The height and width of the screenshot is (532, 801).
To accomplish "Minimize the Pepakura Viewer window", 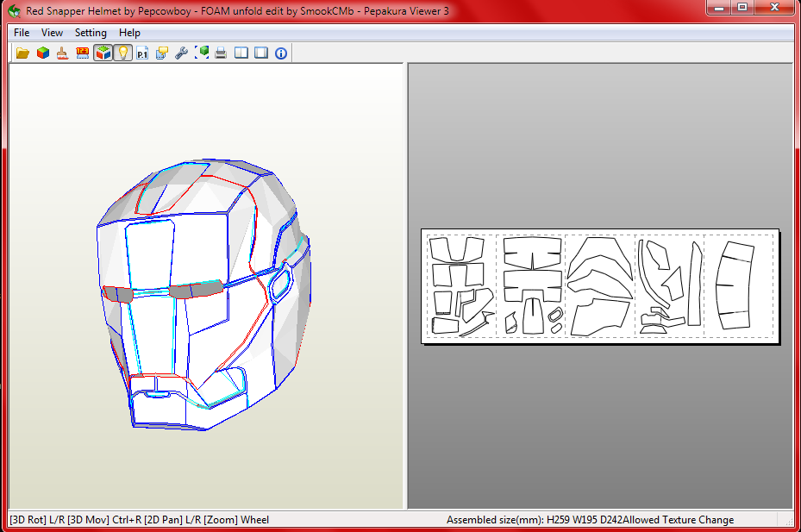I will [x=719, y=7].
